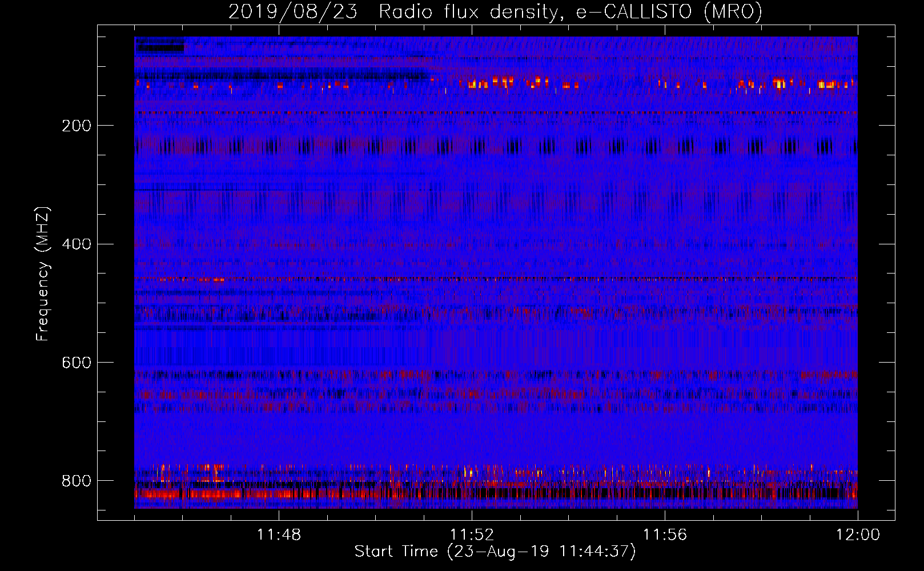Click the 600 frequency tick label
The image size is (924, 571).
pos(77,363)
